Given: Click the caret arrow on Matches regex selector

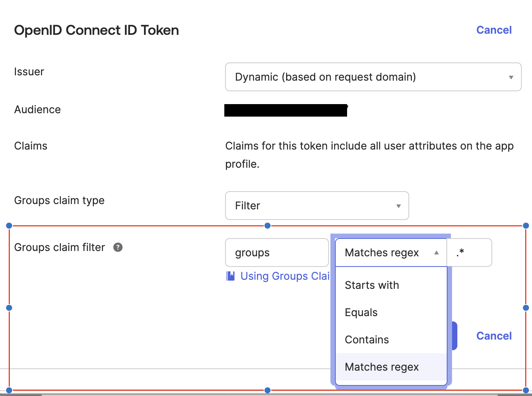Looking at the screenshot, I should click(436, 253).
